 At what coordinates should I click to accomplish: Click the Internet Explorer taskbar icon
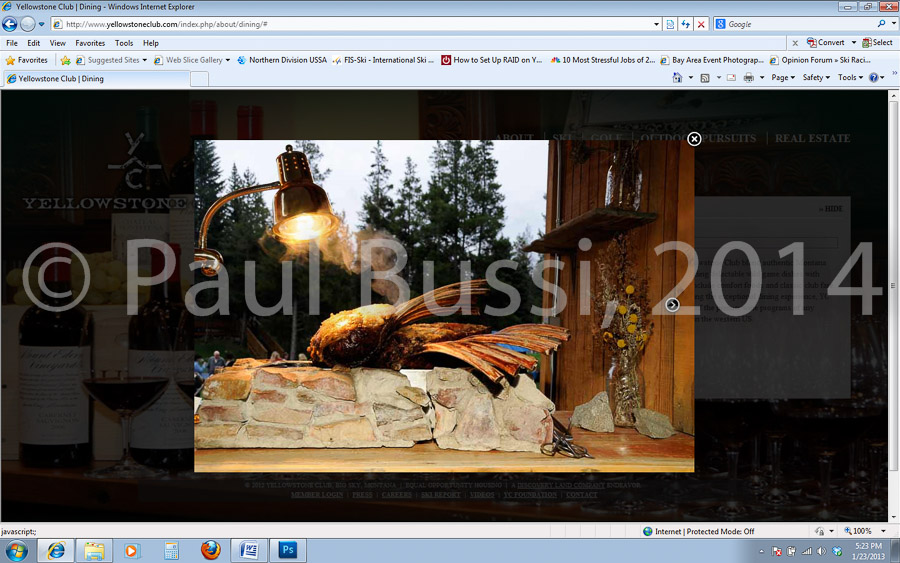click(x=56, y=551)
